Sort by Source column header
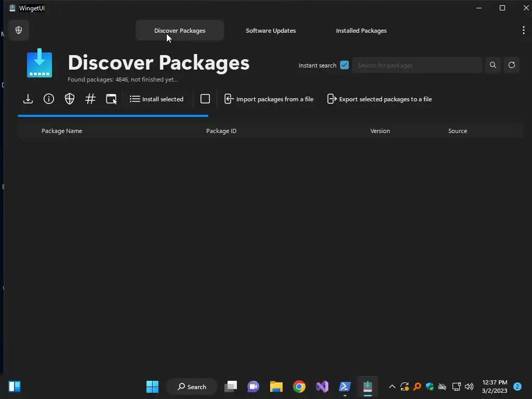 coord(457,130)
